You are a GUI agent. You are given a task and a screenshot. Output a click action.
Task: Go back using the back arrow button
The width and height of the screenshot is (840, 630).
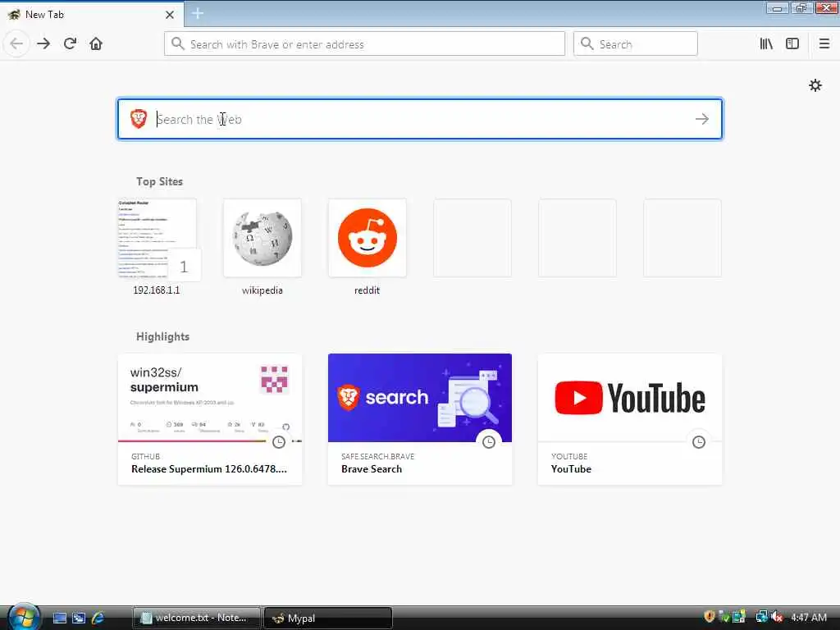click(x=16, y=44)
